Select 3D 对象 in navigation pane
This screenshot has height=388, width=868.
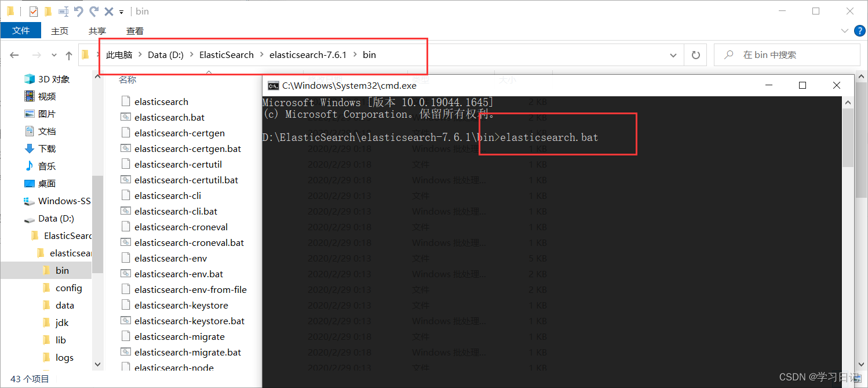[x=47, y=79]
